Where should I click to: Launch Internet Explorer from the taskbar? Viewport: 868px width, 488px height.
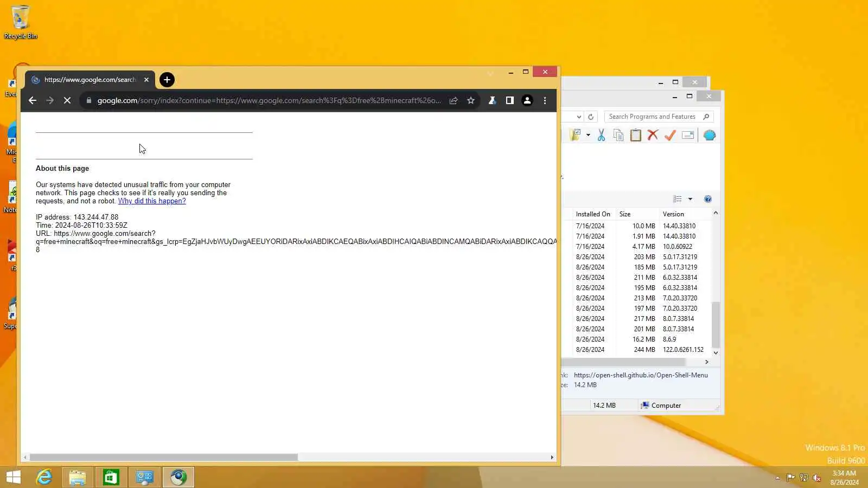coord(44,477)
